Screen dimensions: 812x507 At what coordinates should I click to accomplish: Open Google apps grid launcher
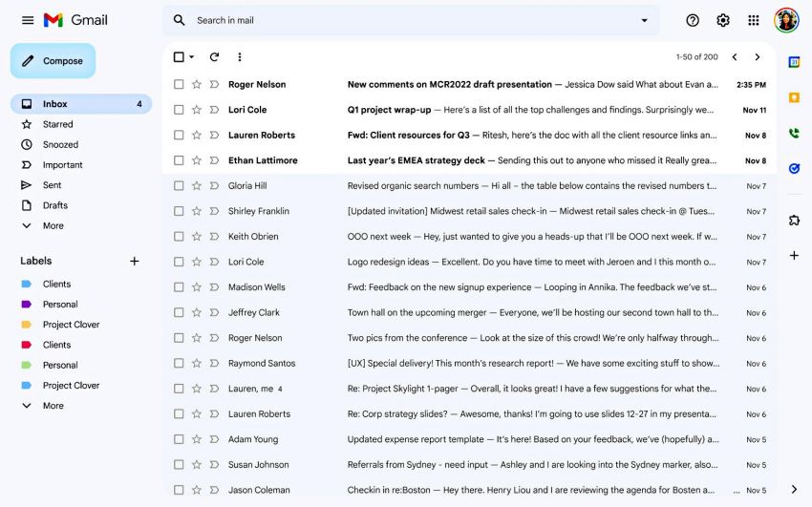click(753, 20)
